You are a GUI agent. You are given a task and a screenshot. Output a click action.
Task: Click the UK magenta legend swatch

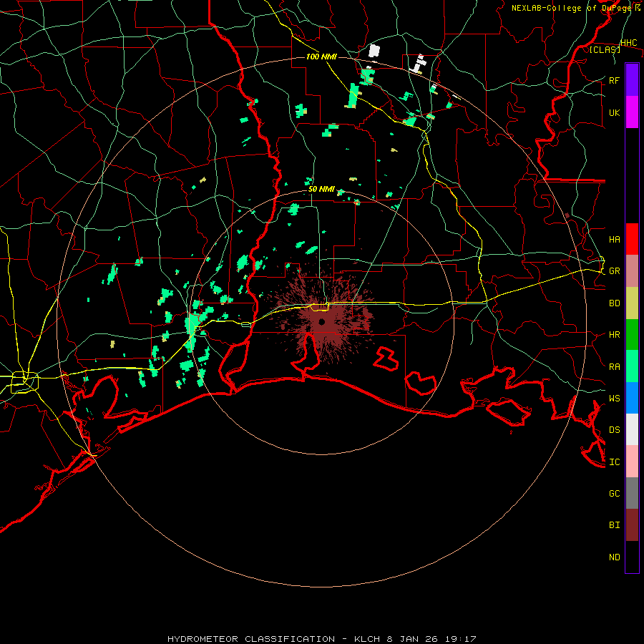click(632, 112)
